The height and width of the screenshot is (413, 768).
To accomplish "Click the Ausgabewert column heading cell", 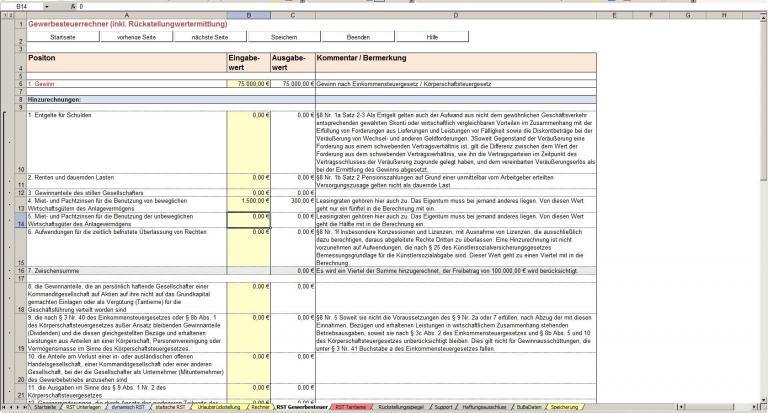I will (293, 62).
